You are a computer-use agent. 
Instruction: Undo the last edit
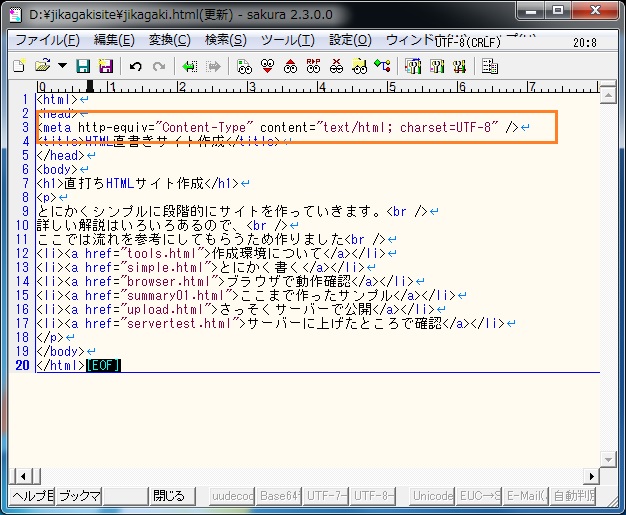click(136, 66)
